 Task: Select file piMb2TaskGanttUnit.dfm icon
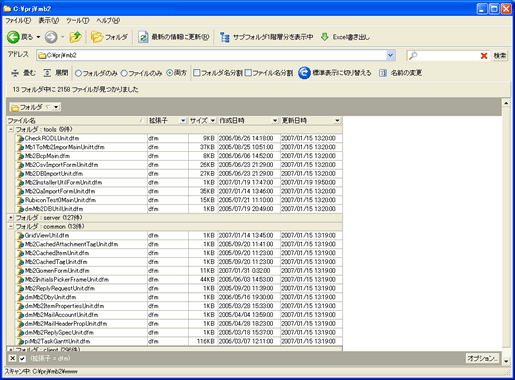[x=21, y=341]
